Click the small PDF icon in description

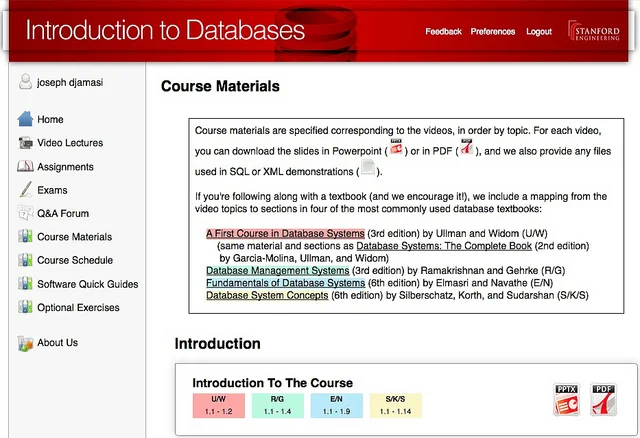pos(467,147)
